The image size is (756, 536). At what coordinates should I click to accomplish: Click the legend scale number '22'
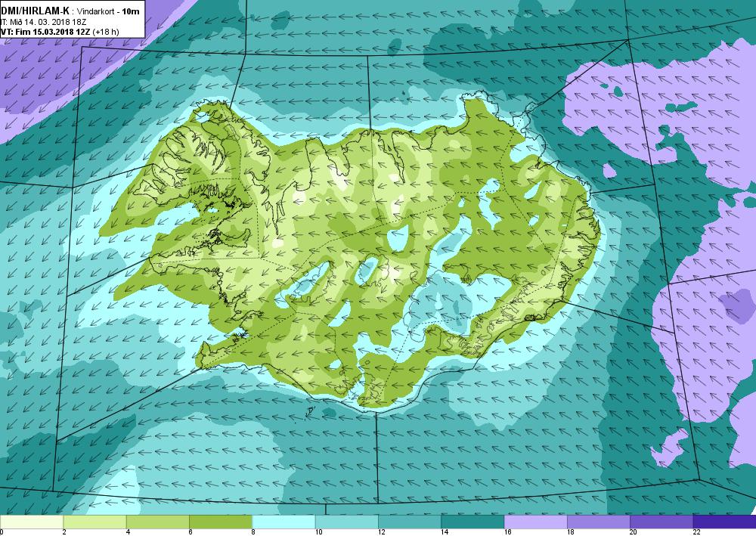point(697,532)
